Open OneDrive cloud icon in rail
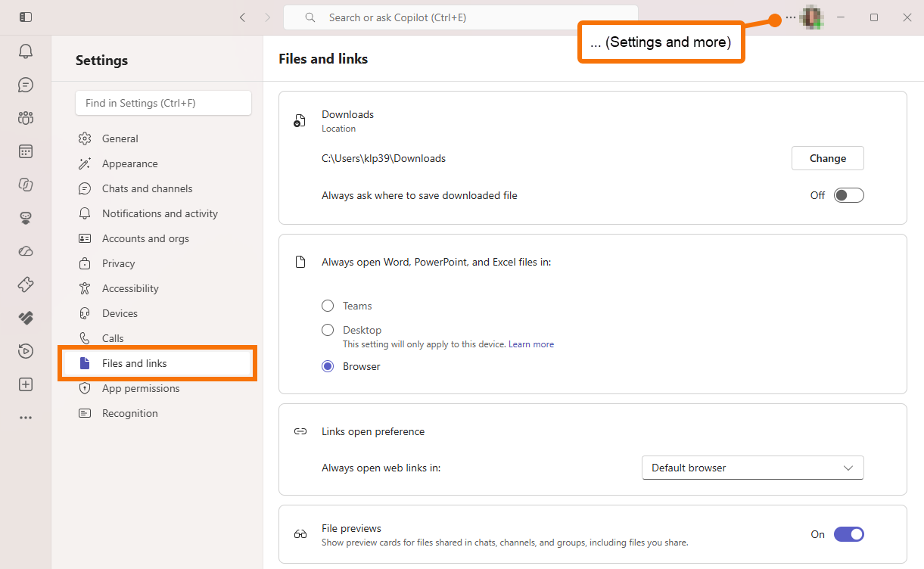Viewport: 924px width, 569px height. click(x=26, y=251)
